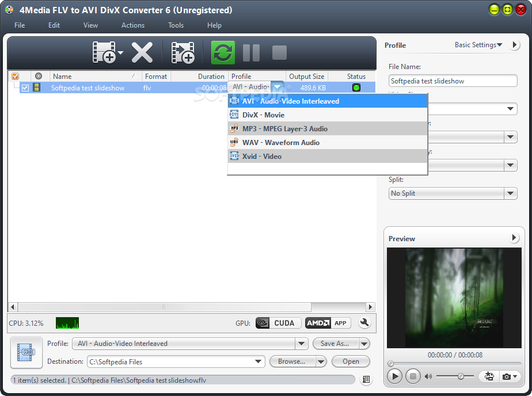
Task: Click the Add Profile film icon
Action: pyautogui.click(x=183, y=52)
